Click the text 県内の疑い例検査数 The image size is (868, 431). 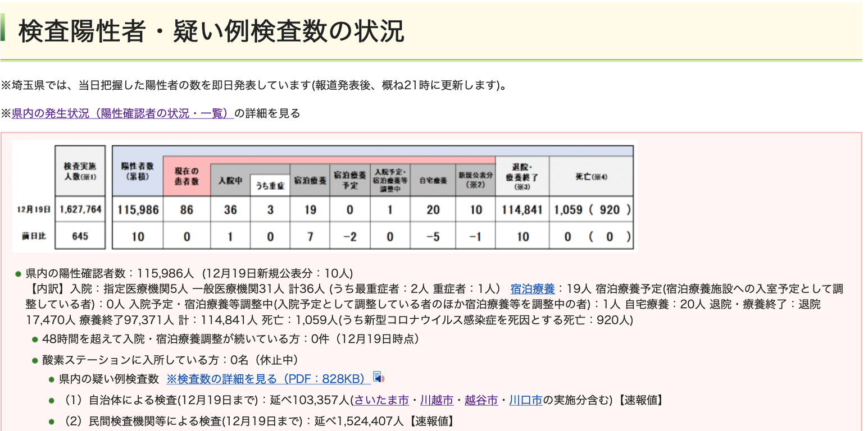click(109, 379)
